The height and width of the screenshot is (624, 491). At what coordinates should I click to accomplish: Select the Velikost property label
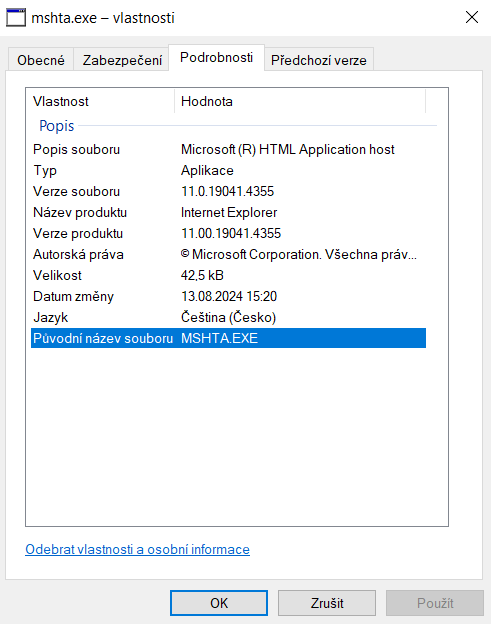[57, 275]
